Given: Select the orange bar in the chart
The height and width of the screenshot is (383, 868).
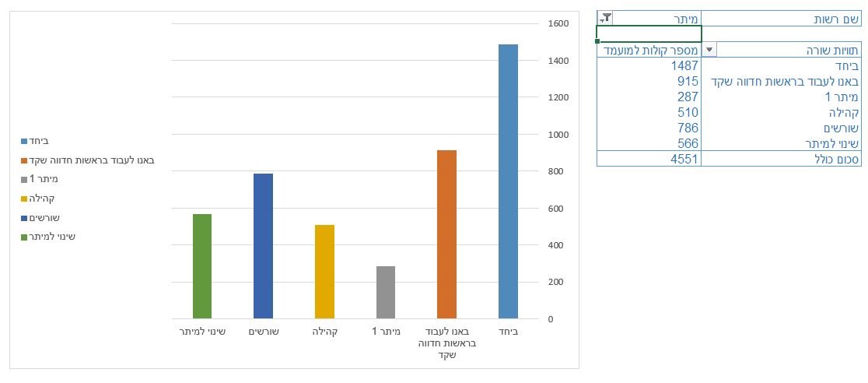Looking at the screenshot, I should (446, 234).
